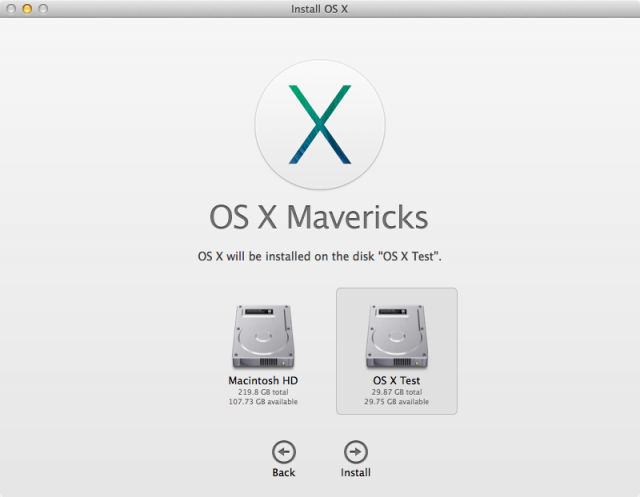Select the Macintosh HD disk icon

point(263,337)
